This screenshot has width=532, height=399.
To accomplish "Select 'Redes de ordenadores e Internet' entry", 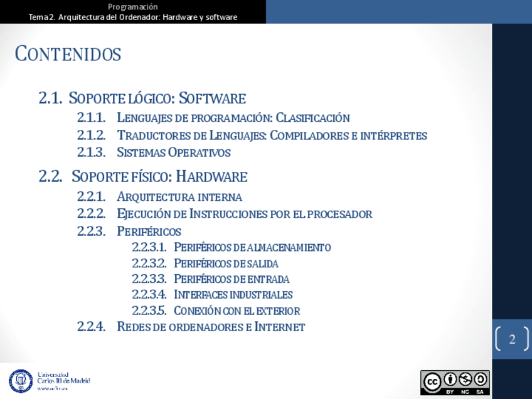I will click(x=211, y=327).
